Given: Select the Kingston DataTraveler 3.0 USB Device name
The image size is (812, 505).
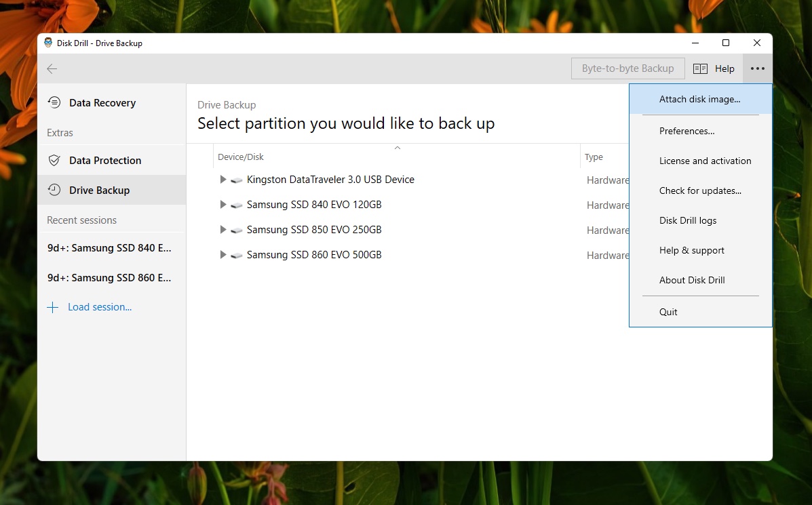Looking at the screenshot, I should (x=330, y=180).
